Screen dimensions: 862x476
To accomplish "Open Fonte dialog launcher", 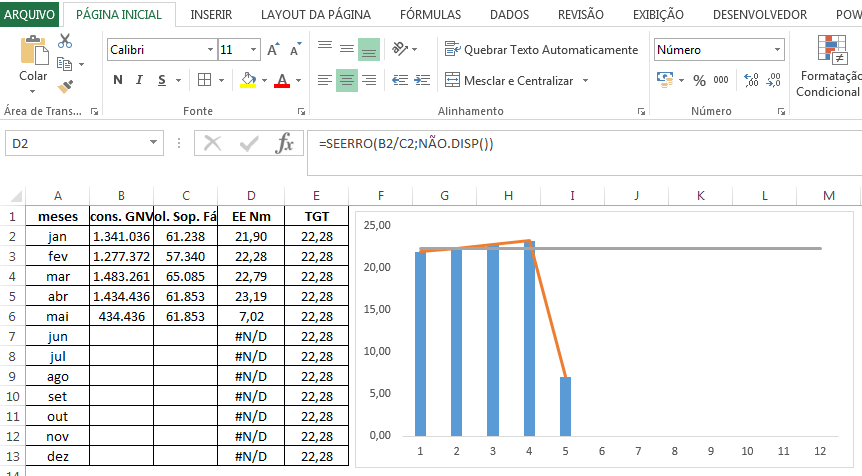I will click(301, 112).
